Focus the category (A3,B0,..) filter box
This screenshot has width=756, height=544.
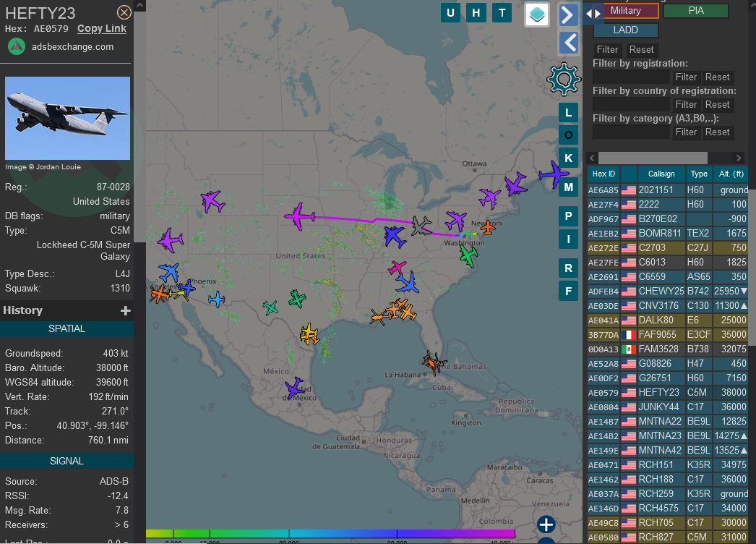pyautogui.click(x=632, y=132)
